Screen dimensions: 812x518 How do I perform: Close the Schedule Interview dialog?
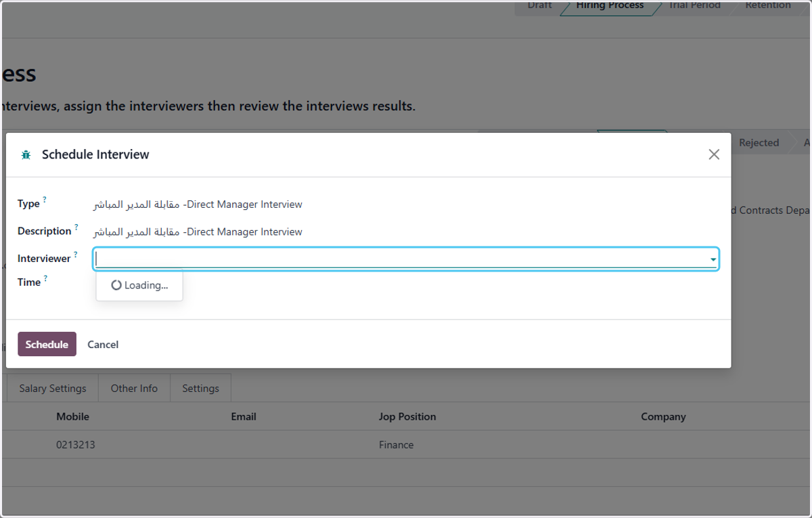point(714,154)
